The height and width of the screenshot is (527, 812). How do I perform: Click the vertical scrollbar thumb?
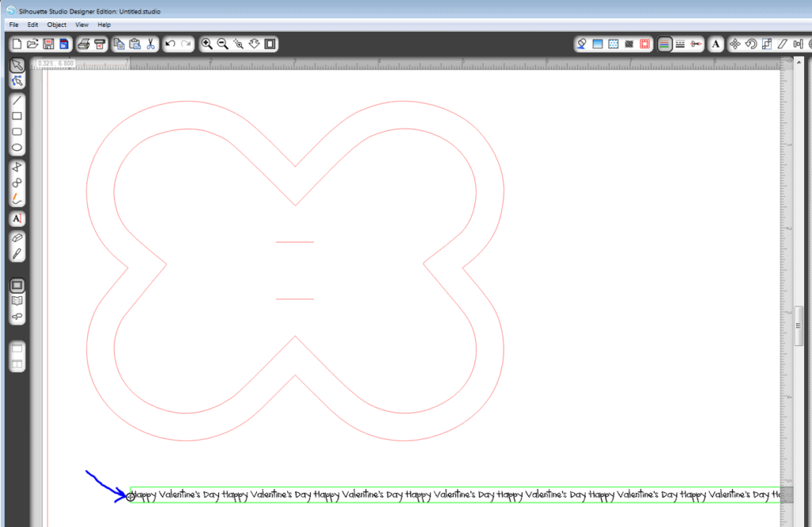click(800, 324)
